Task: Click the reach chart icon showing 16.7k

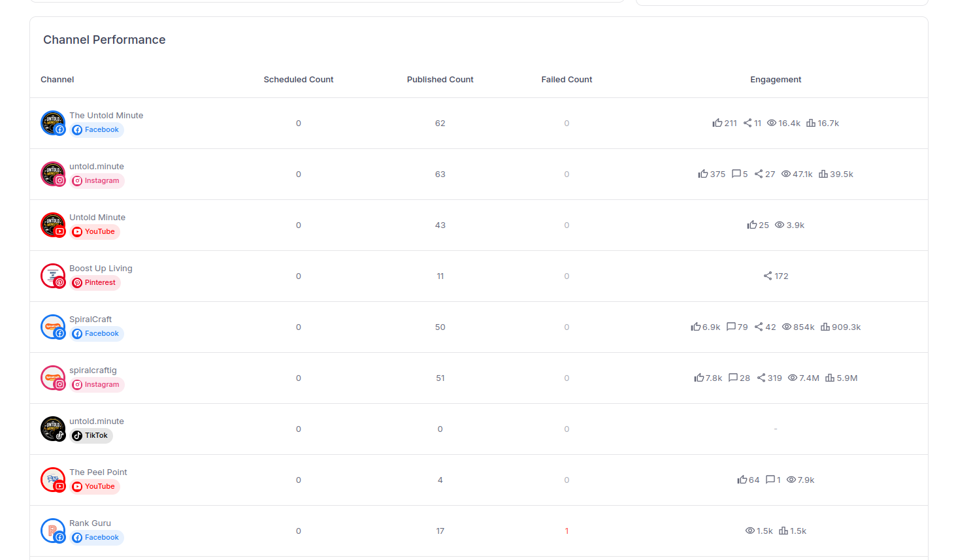Action: tap(811, 123)
